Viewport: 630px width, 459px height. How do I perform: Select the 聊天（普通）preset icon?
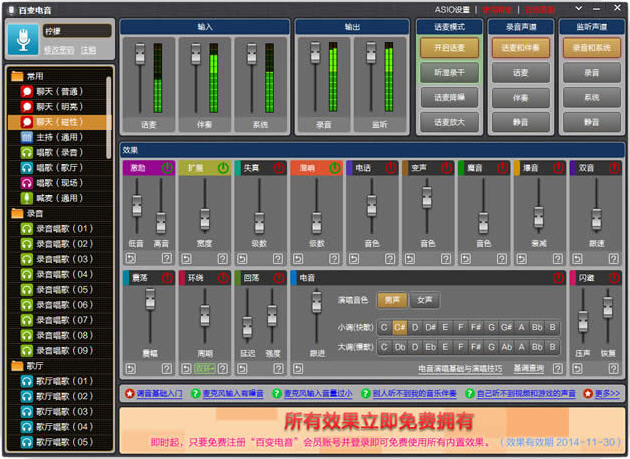28,91
